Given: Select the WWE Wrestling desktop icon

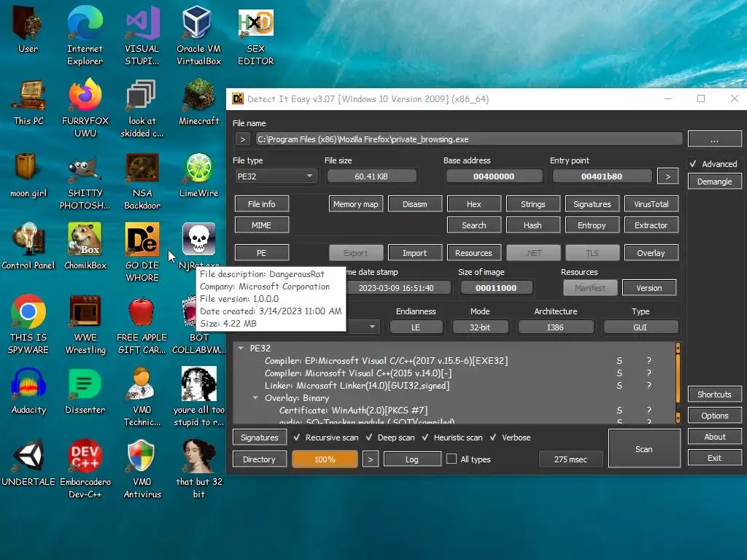Looking at the screenshot, I should click(85, 324).
